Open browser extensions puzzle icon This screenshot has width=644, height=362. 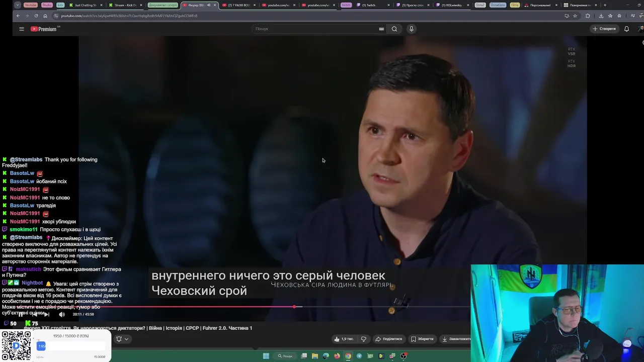click(588, 16)
